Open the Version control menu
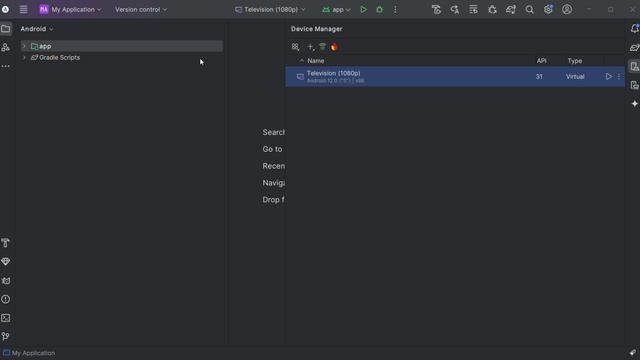Image resolution: width=640 pixels, height=360 pixels. 141,9
